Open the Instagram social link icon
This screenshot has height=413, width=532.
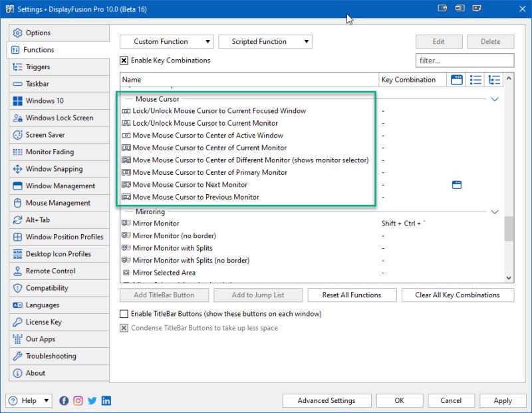click(x=78, y=401)
